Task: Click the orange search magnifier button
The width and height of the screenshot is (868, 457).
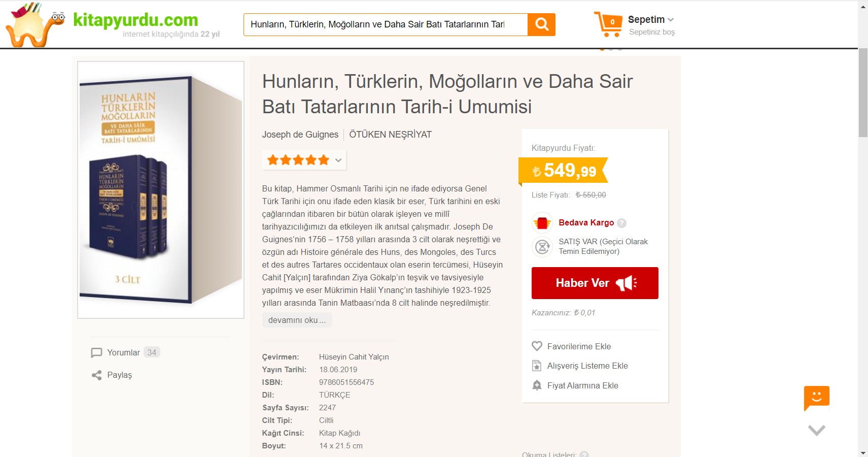Action: click(541, 24)
